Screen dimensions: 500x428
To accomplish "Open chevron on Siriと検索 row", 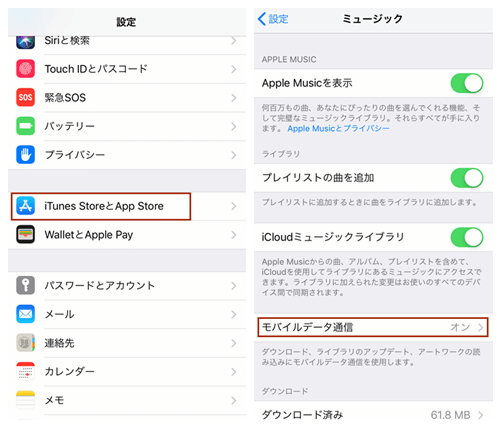I will (234, 41).
